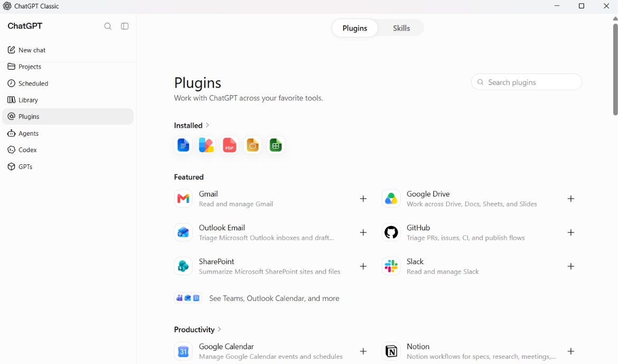Click the Google Drive title text

[x=428, y=194]
